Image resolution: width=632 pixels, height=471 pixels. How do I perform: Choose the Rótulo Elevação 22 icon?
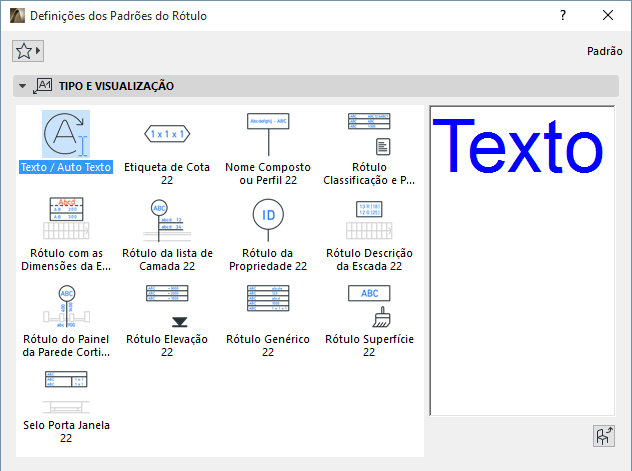[167, 306]
